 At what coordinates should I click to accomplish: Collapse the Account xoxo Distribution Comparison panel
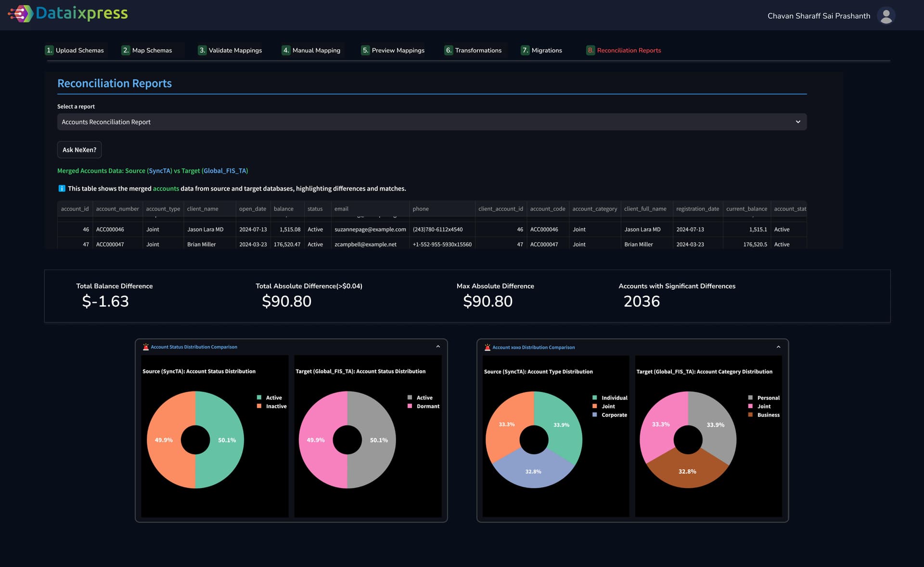point(778,347)
